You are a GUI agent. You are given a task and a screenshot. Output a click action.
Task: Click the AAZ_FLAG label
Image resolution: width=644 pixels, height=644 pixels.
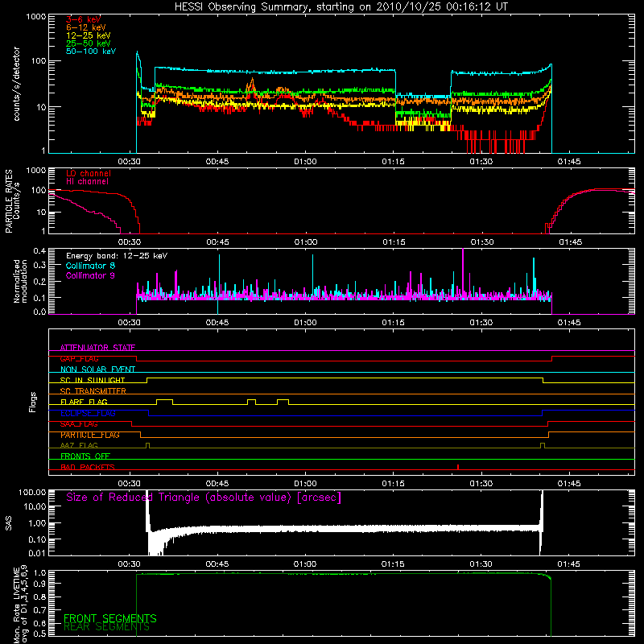coord(79,445)
